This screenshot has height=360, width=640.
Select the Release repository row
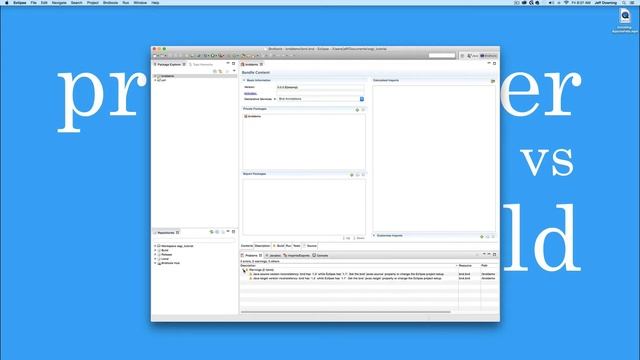[165, 255]
